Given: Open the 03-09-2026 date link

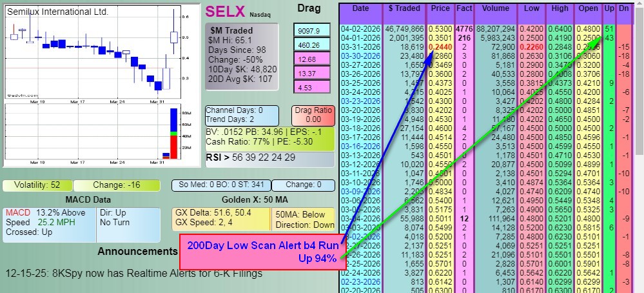Looking at the screenshot, I should pyautogui.click(x=360, y=191).
